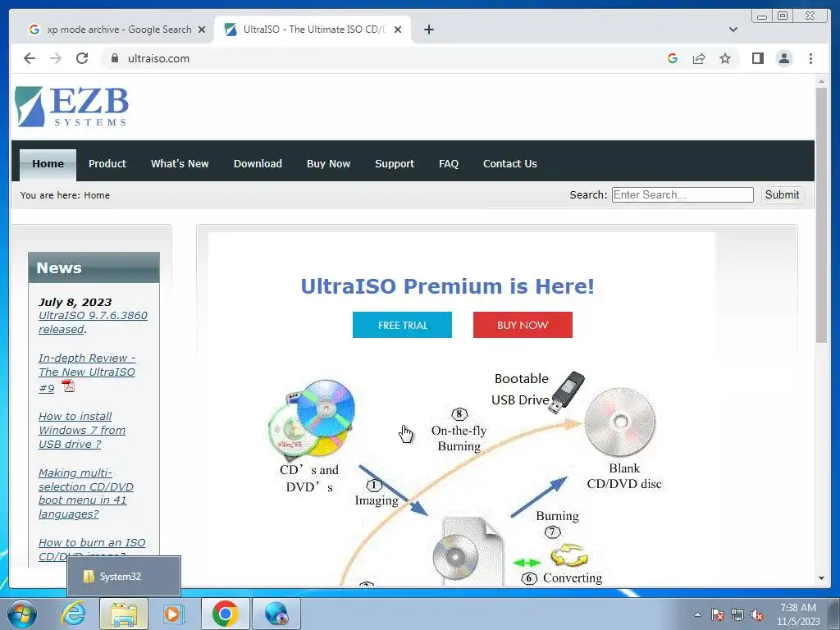Image resolution: width=840 pixels, height=630 pixels.
Task: Click the Submit search button
Action: click(782, 194)
